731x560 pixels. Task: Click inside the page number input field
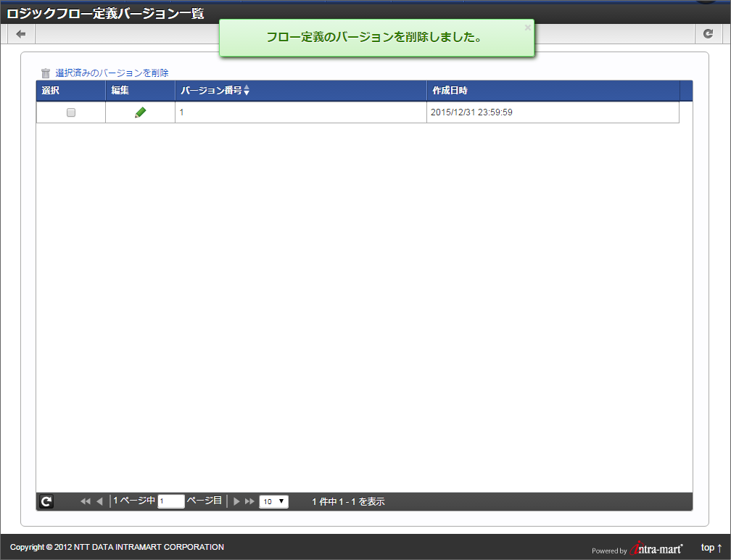click(x=170, y=501)
